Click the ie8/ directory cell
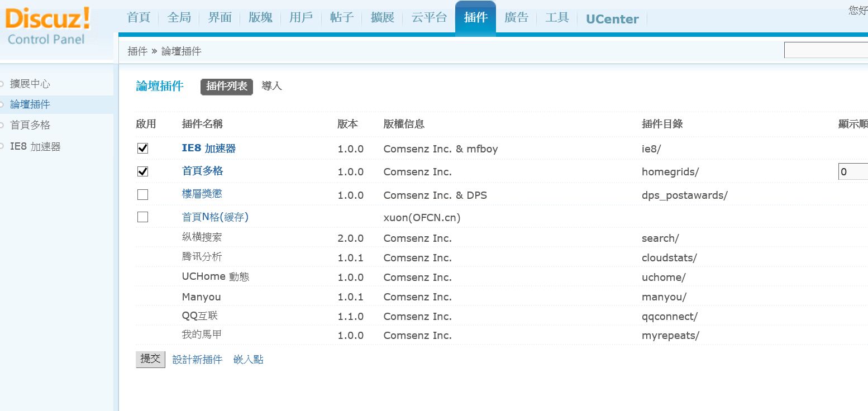This screenshot has height=411, width=868. tap(652, 149)
